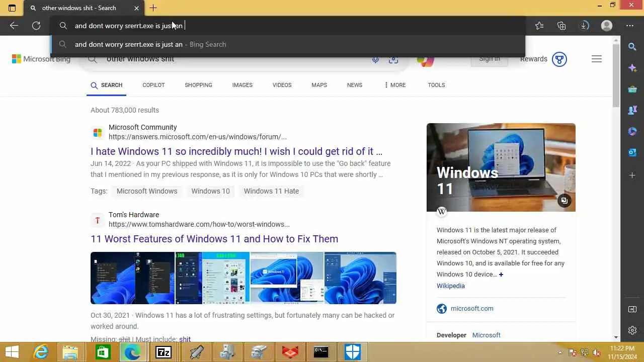Open the sidebar Tools briefcase icon
Viewport: 644px width, 362px height.
[632, 89]
